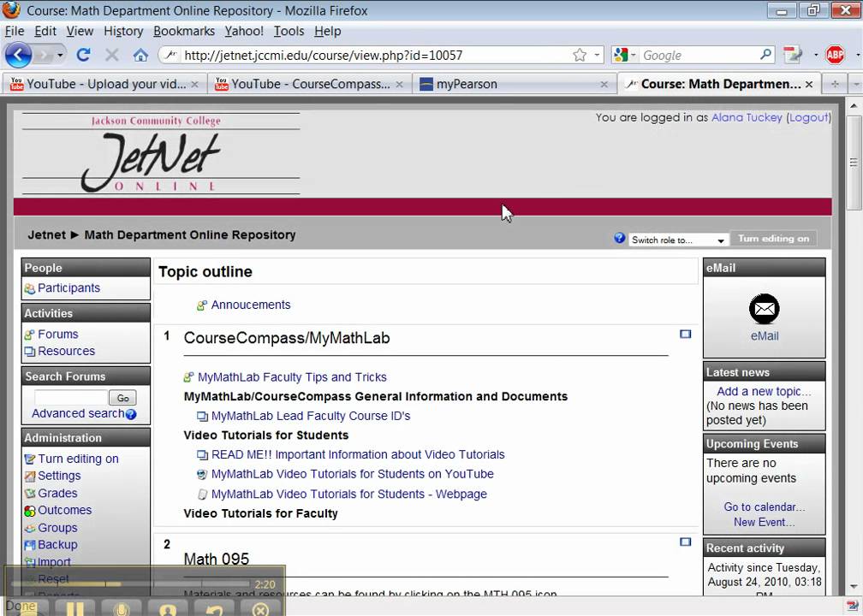Click the notepad toolbar icon beside the search box
This screenshot has width=863, height=616.
pyautogui.click(x=793, y=55)
